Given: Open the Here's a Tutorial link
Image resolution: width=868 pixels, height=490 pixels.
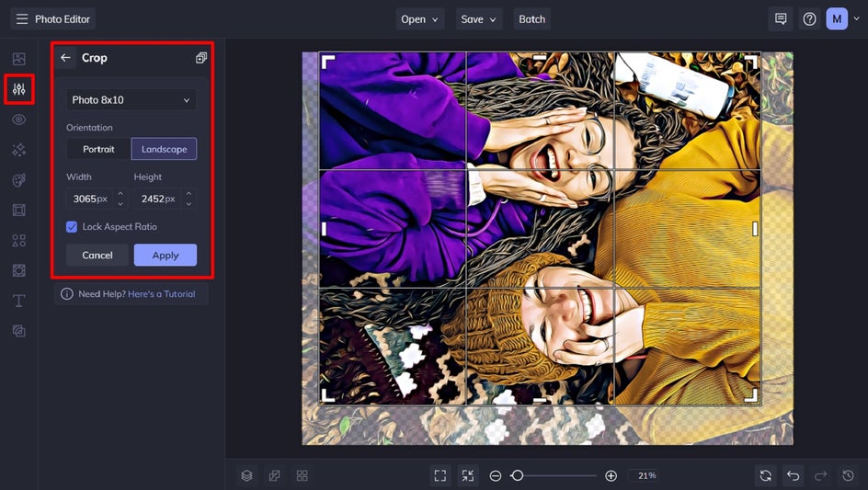Looking at the screenshot, I should [x=162, y=294].
